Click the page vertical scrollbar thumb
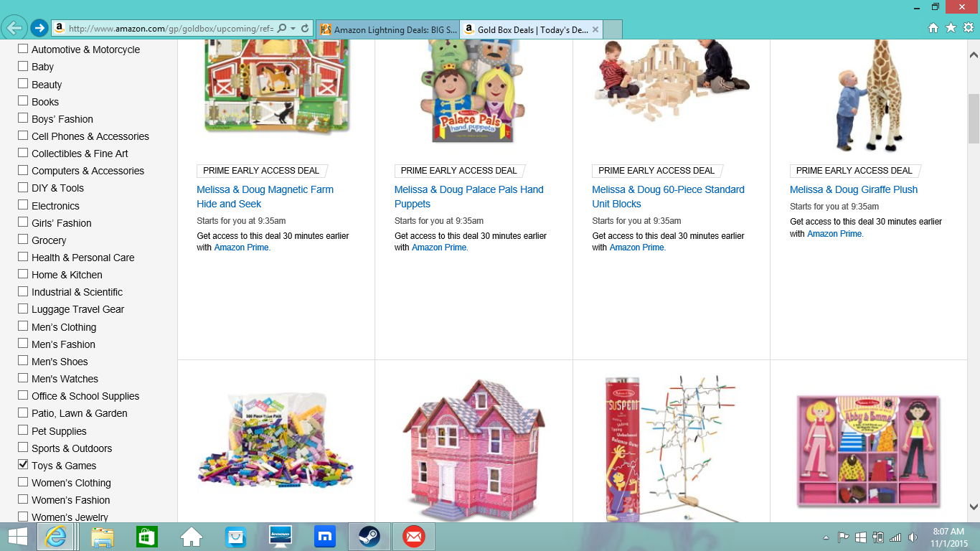Image resolution: width=980 pixels, height=551 pixels. [x=974, y=118]
